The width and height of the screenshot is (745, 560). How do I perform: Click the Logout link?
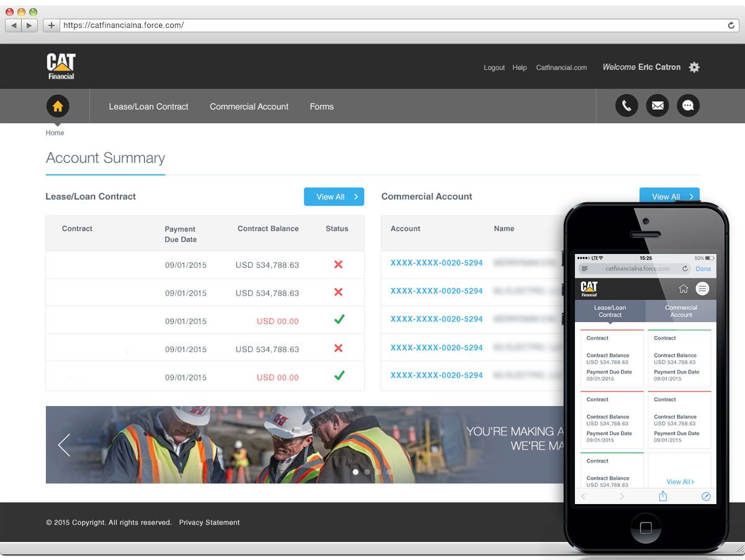tap(494, 68)
